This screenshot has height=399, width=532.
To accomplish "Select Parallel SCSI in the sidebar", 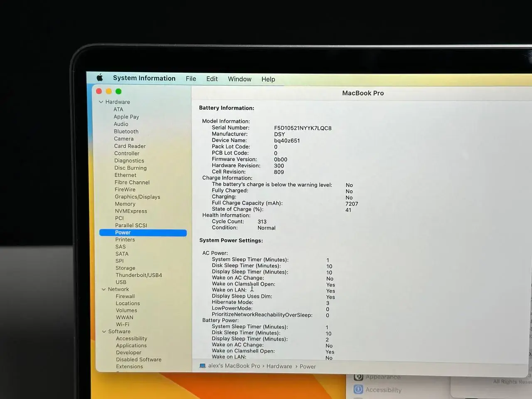I will (x=131, y=225).
